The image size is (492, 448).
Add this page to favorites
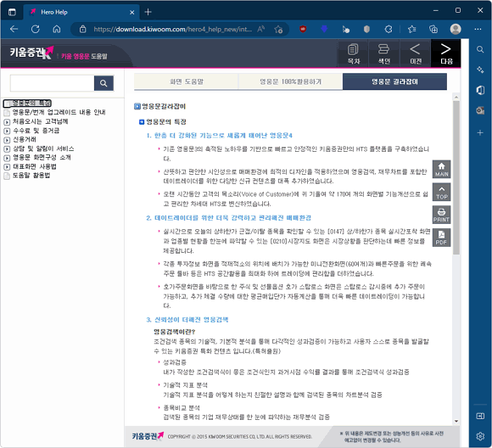(x=278, y=29)
